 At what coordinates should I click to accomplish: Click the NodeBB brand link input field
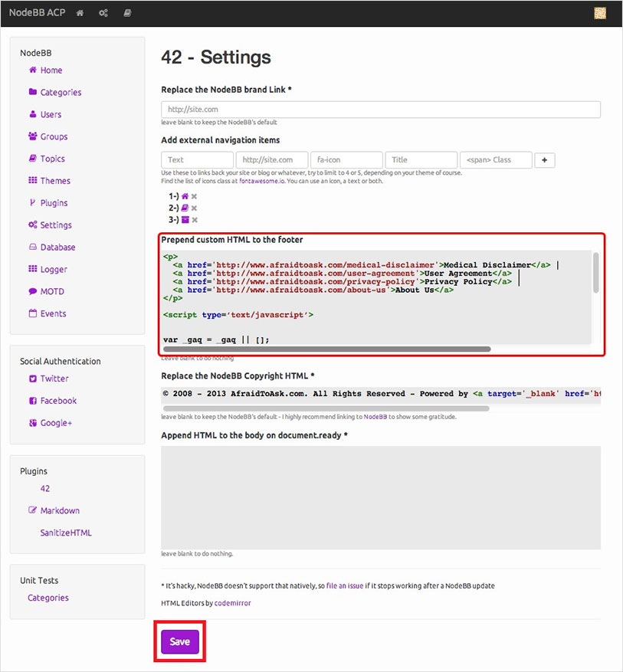pyautogui.click(x=380, y=109)
